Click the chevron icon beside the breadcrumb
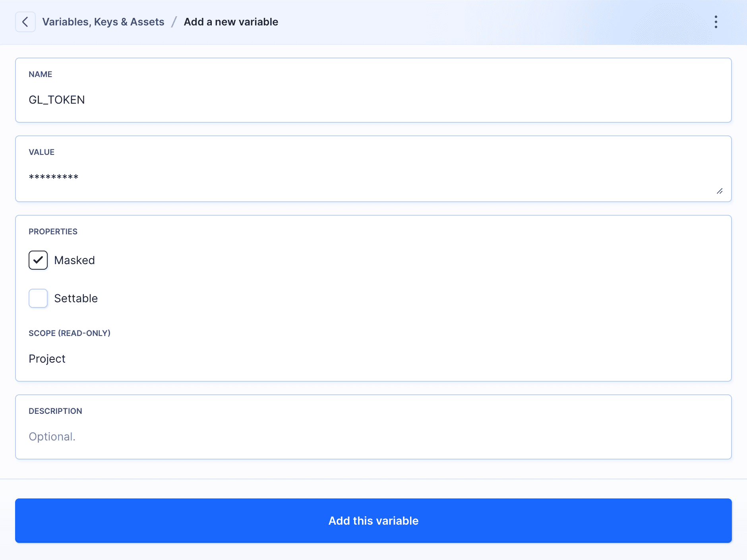747x560 pixels. [x=25, y=21]
